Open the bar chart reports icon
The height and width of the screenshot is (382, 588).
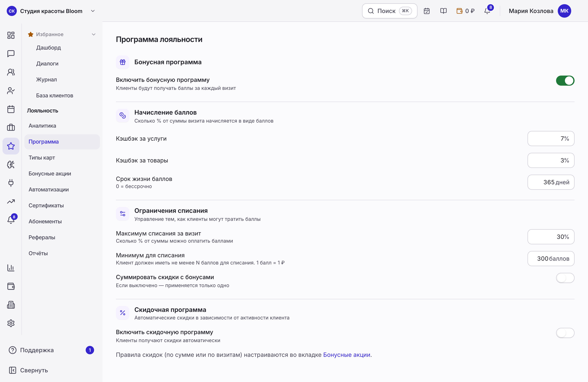click(x=11, y=268)
